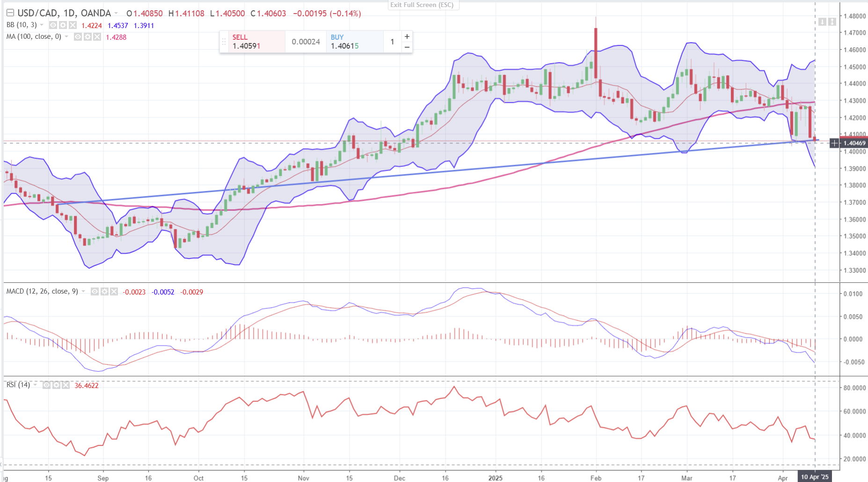
Task: Open settings gear for MA (100) indicator
Action: point(88,37)
